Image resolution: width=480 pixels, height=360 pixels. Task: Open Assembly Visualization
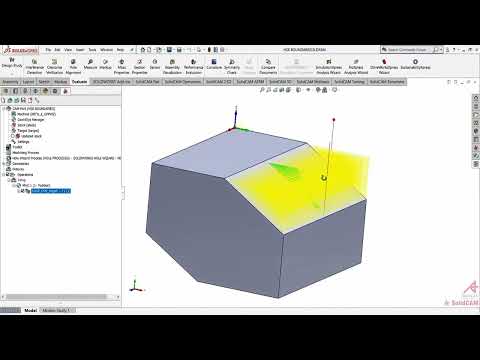pos(172,66)
